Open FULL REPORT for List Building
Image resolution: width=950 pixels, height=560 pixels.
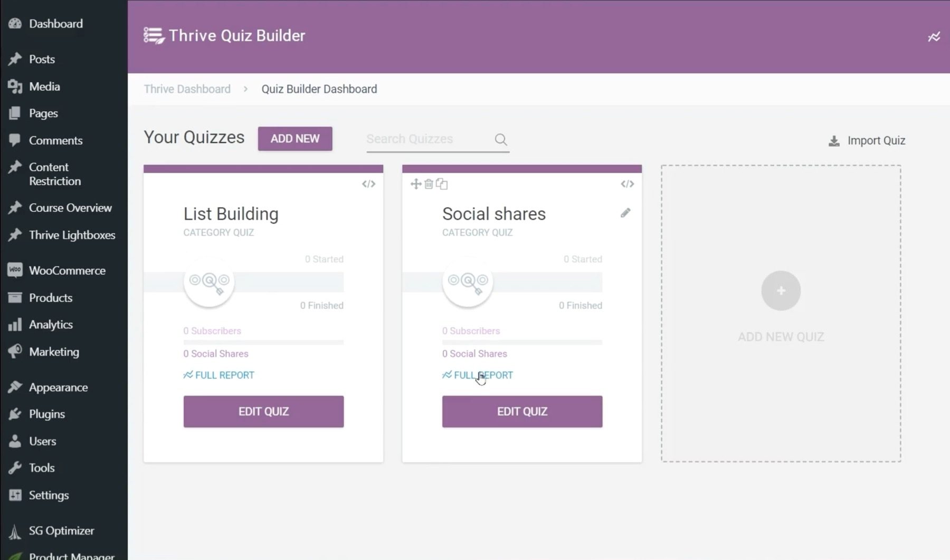point(224,375)
